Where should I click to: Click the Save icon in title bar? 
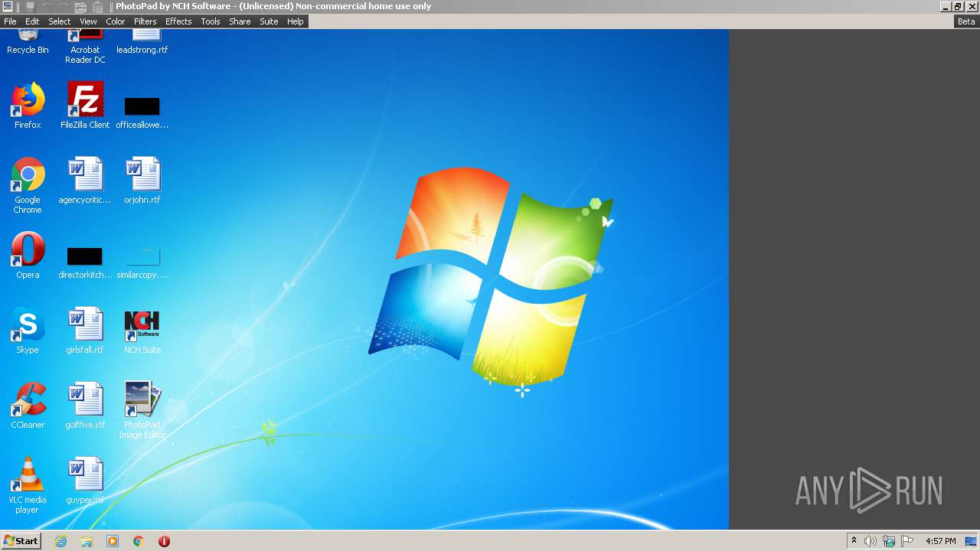31,6
